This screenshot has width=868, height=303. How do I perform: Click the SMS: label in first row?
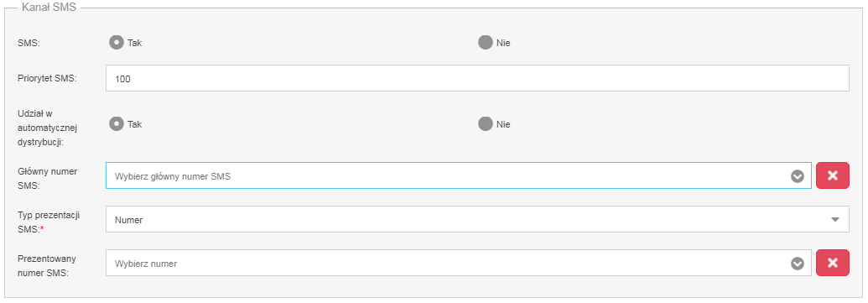(29, 43)
